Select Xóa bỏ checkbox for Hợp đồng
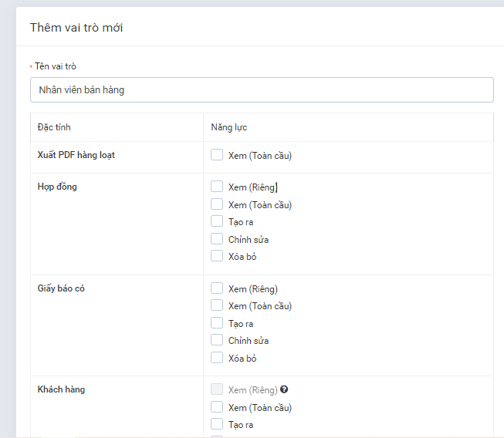 (x=217, y=256)
